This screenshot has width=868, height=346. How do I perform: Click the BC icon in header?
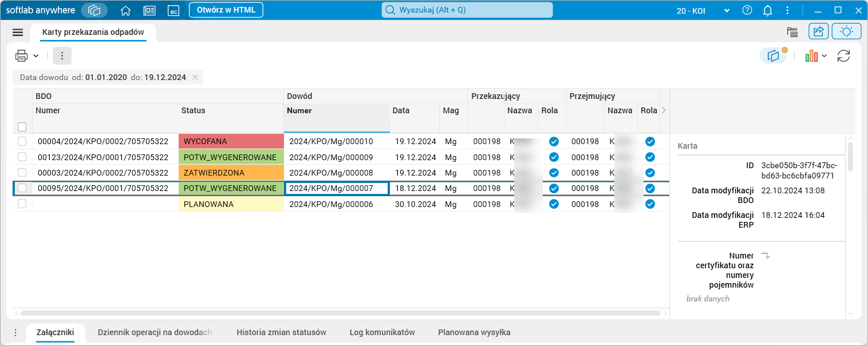pyautogui.click(x=173, y=10)
